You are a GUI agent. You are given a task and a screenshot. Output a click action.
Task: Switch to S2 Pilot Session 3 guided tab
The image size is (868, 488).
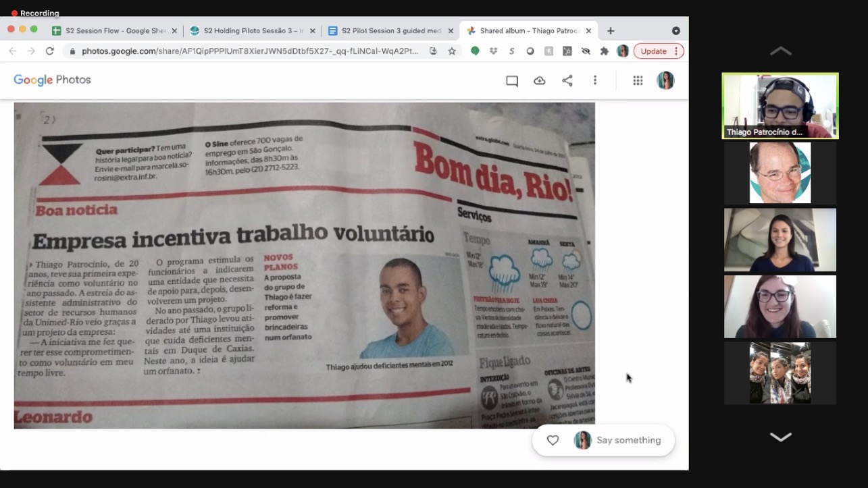[x=390, y=31]
